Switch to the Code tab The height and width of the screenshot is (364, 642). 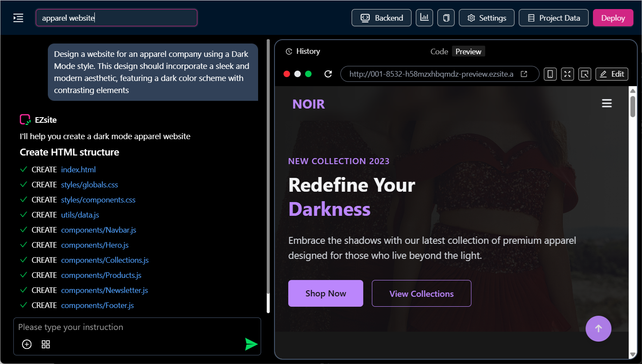[439, 51]
